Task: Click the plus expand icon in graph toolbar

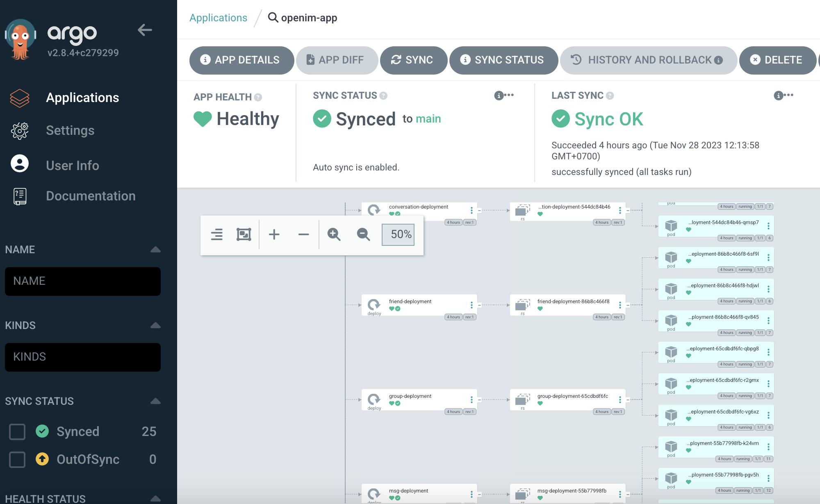Action: pos(274,234)
